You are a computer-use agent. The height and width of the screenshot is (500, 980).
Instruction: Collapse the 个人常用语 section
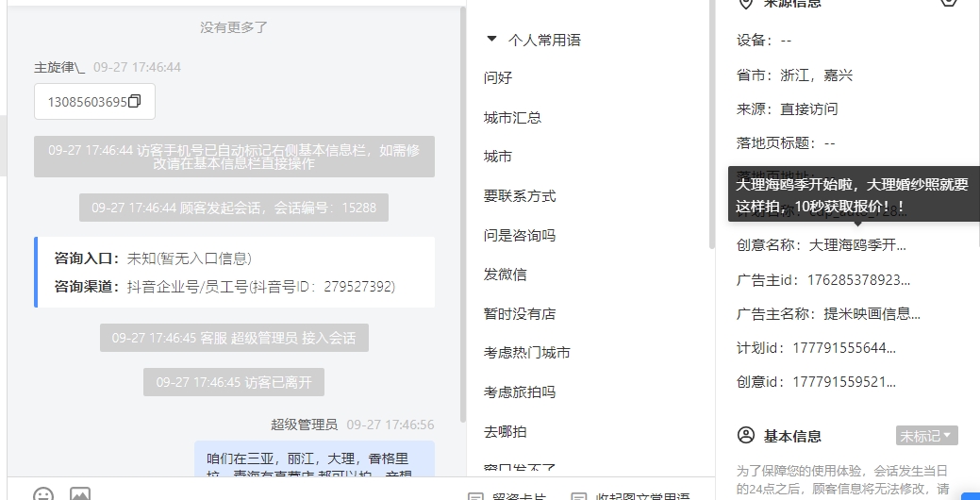tap(491, 40)
